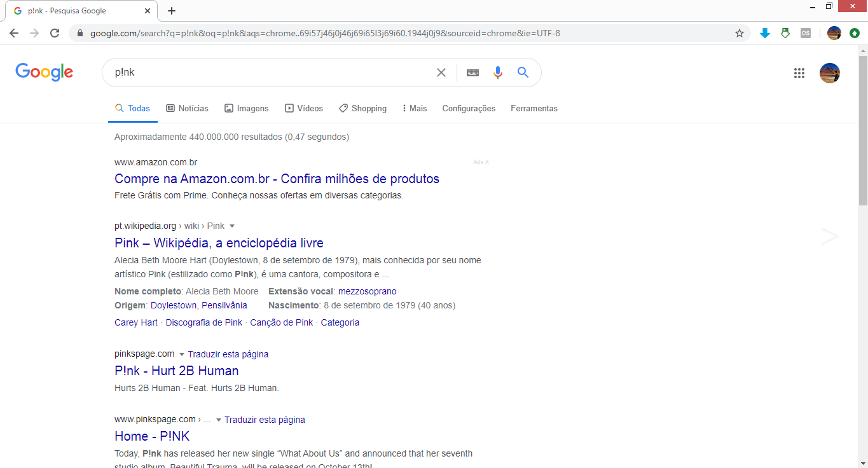The width and height of the screenshot is (868, 468).
Task: Reload the page with the refresh icon
Action: [x=55, y=33]
